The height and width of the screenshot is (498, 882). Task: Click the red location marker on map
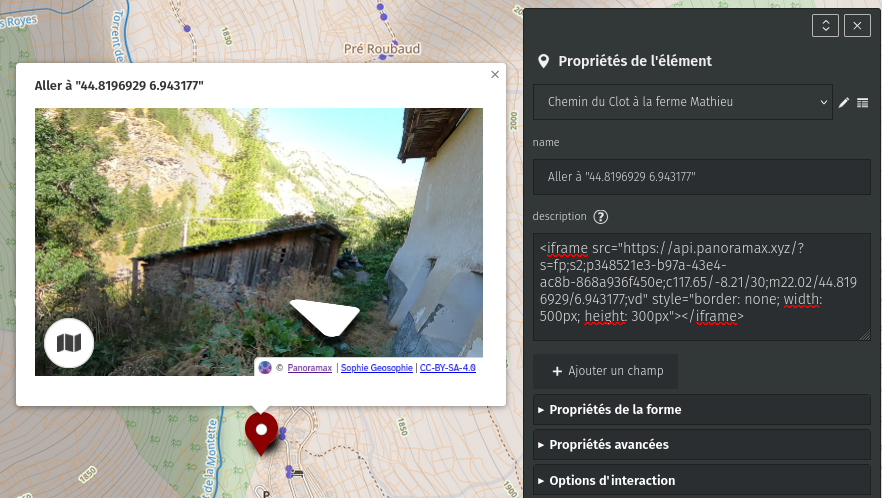[261, 433]
